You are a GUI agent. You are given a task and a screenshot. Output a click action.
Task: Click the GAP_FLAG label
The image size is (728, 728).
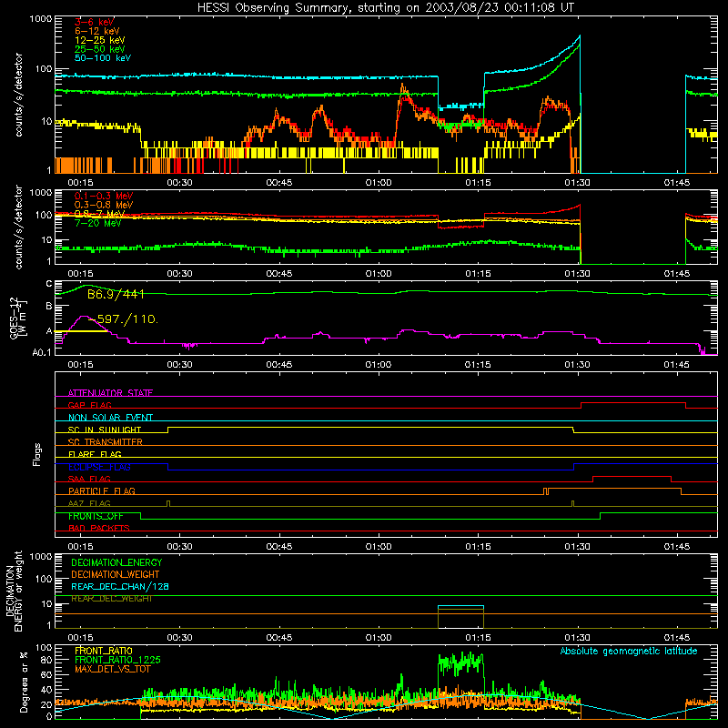(x=89, y=405)
